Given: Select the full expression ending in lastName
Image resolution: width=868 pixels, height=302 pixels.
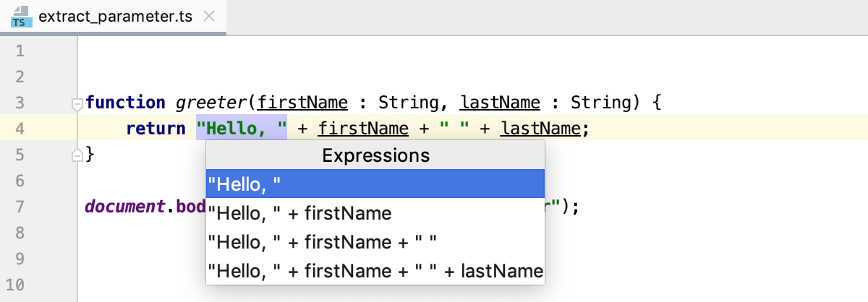Looking at the screenshot, I should click(x=375, y=271).
